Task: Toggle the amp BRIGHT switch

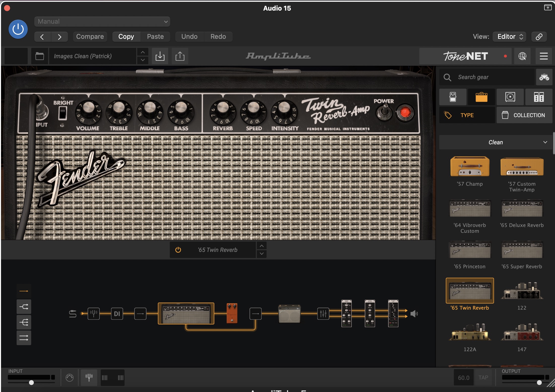Action: click(62, 113)
